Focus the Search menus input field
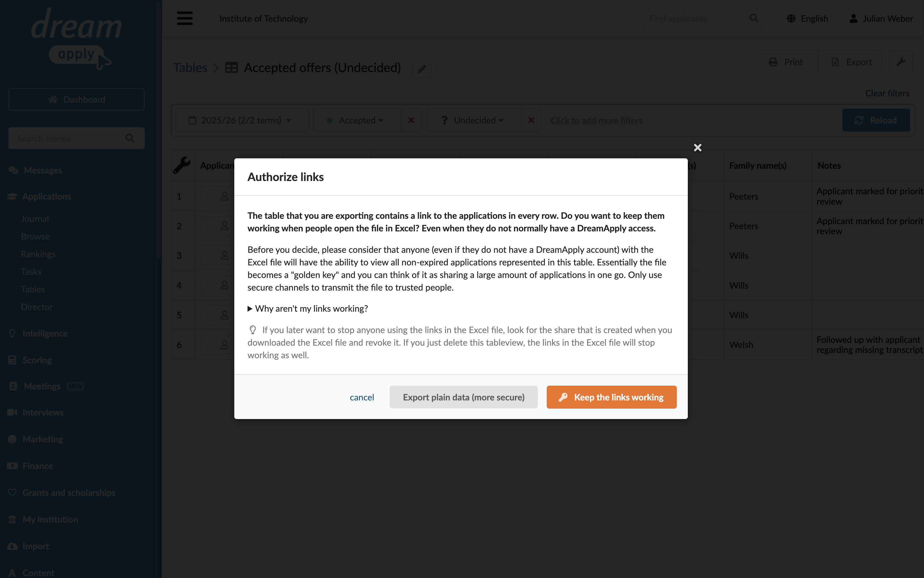Image resolution: width=924 pixels, height=578 pixels. pos(77,138)
